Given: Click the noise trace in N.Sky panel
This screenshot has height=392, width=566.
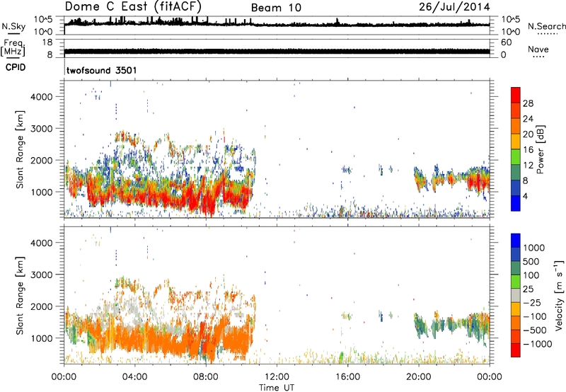Looking at the screenshot, I should point(277,24).
